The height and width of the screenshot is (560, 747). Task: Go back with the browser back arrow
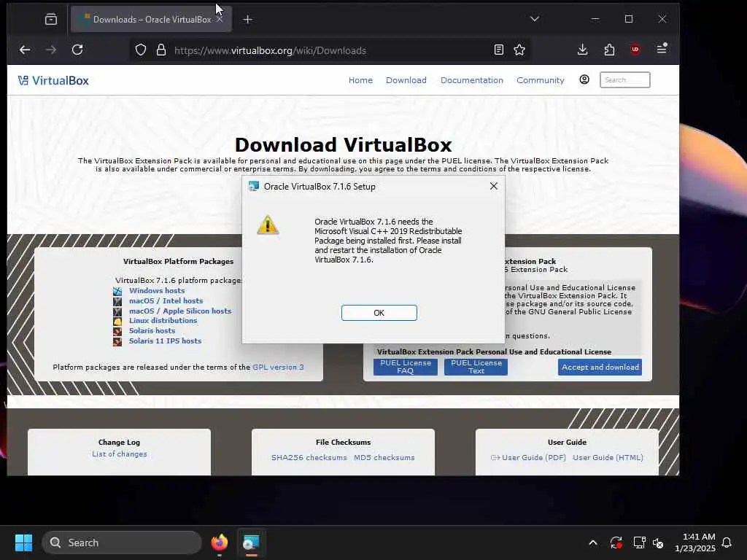25,50
